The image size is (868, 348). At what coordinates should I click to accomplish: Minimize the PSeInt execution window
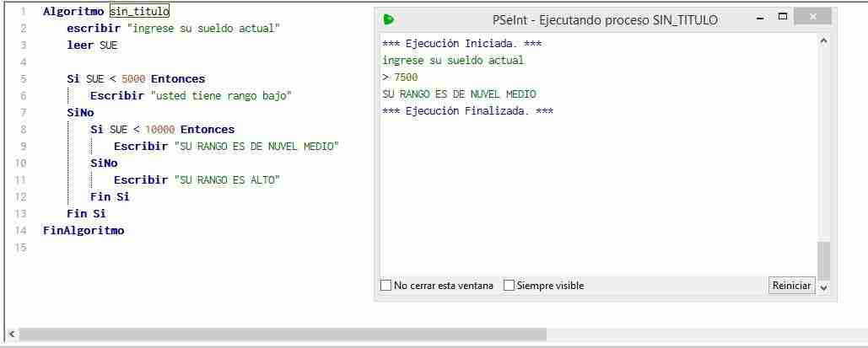pyautogui.click(x=761, y=18)
